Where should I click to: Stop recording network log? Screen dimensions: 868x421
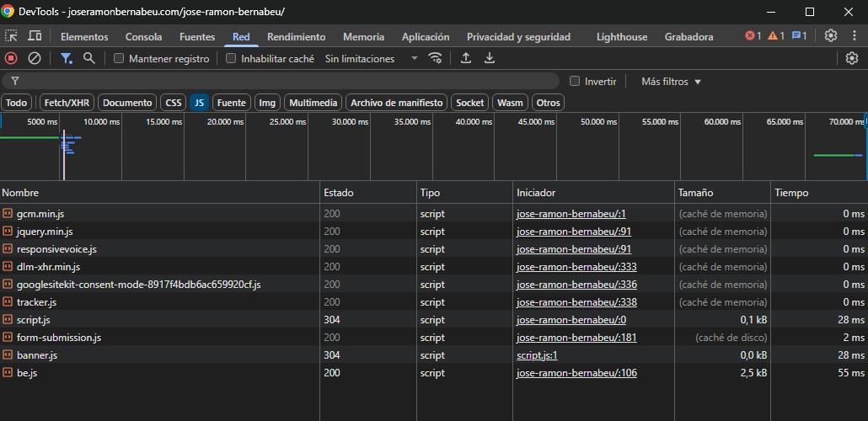(x=11, y=58)
